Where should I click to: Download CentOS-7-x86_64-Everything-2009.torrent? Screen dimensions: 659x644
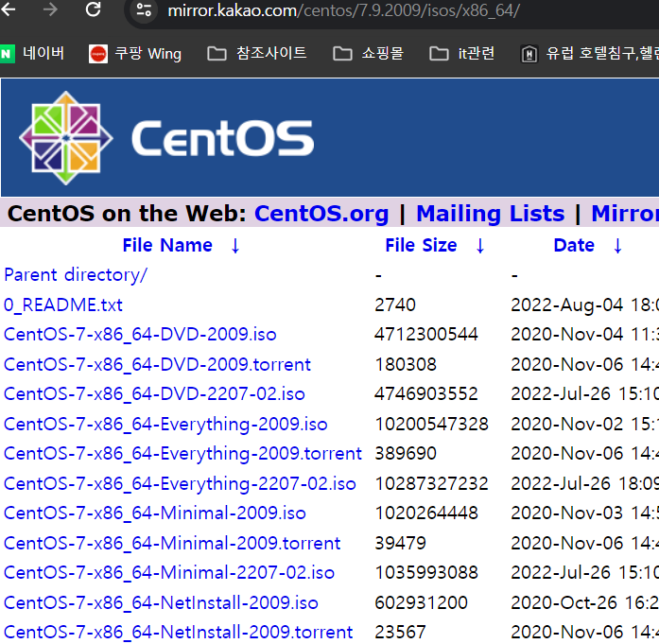pyautogui.click(x=182, y=454)
